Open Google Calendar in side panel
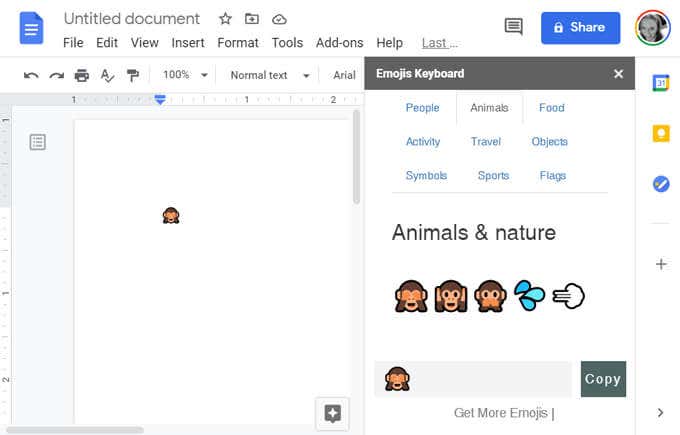Viewport: 680px width, 435px height. point(660,83)
